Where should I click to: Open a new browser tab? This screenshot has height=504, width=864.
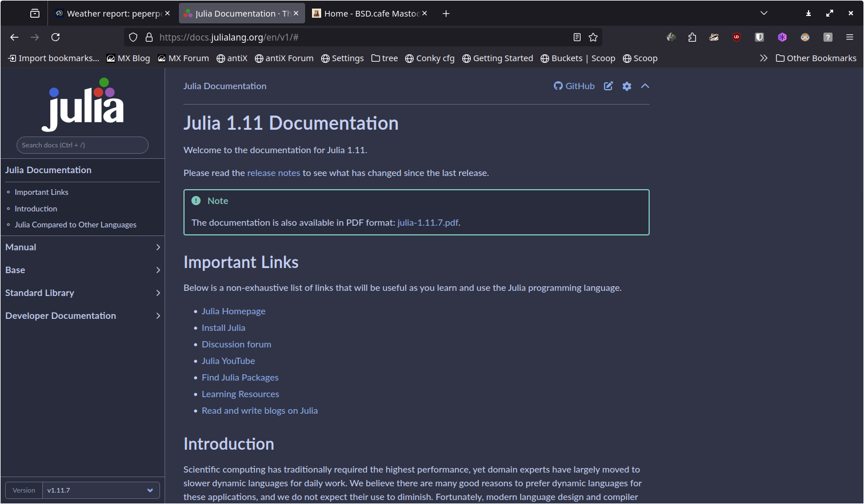[x=446, y=13]
